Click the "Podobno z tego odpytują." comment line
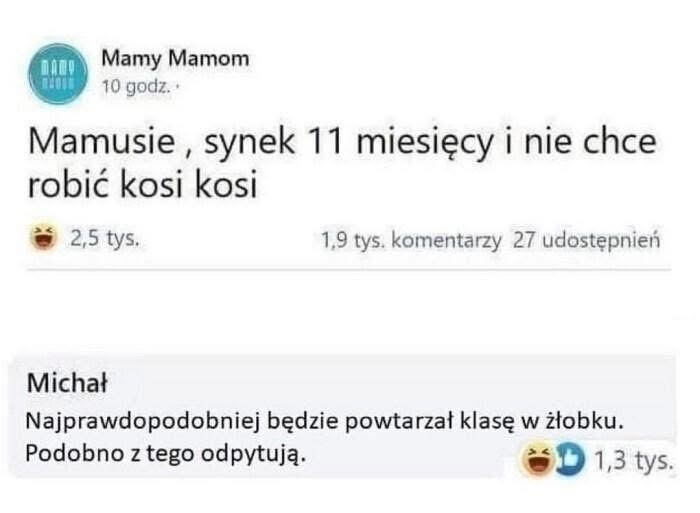 tap(162, 453)
